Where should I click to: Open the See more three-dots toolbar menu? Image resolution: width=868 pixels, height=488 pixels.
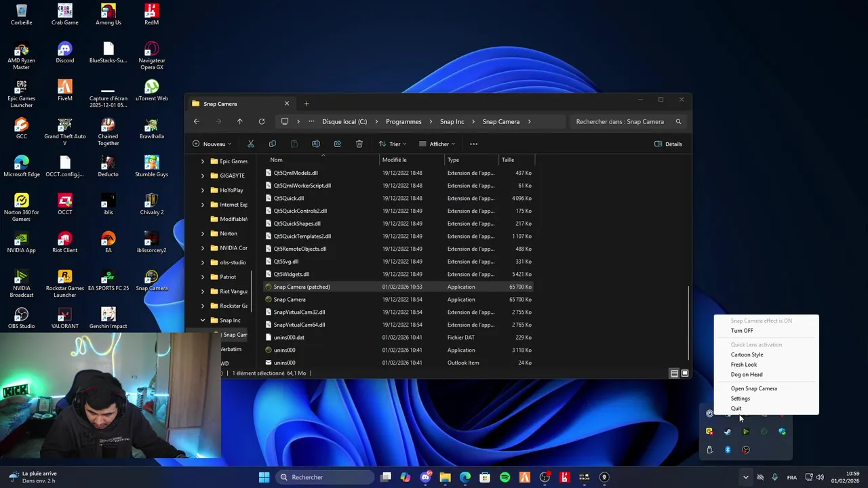coord(474,144)
